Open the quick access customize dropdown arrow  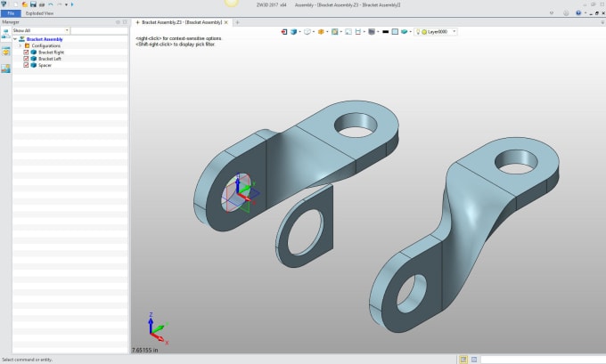tap(66, 4)
